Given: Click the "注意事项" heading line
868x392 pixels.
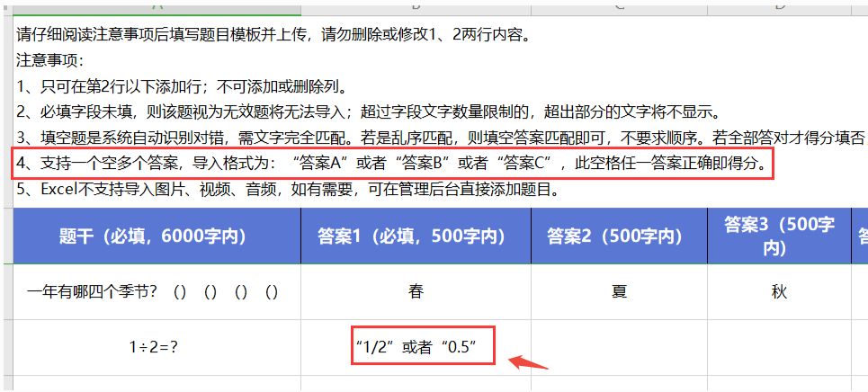Looking at the screenshot, I should [49, 61].
